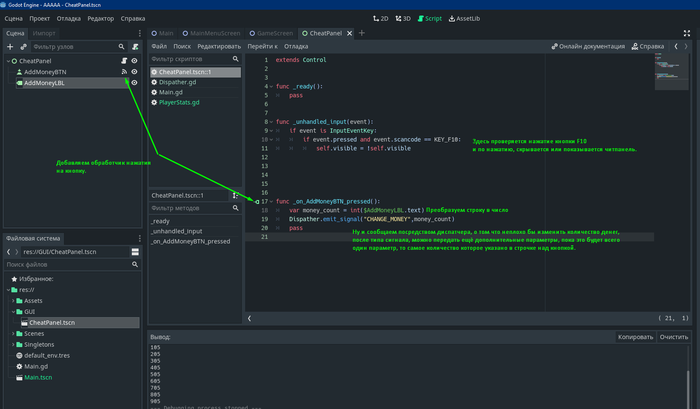Screen dimensions: 700x409
Task: Toggle split mode in file system panel
Action: [135, 253]
